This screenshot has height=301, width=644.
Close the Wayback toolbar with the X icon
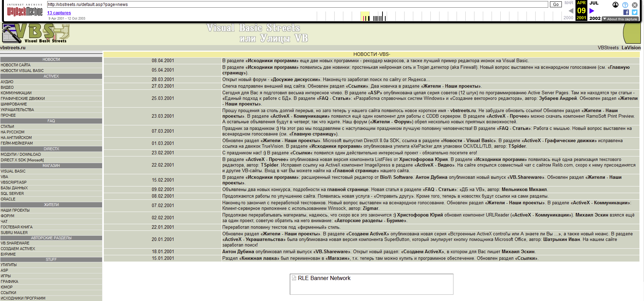pyautogui.click(x=635, y=5)
